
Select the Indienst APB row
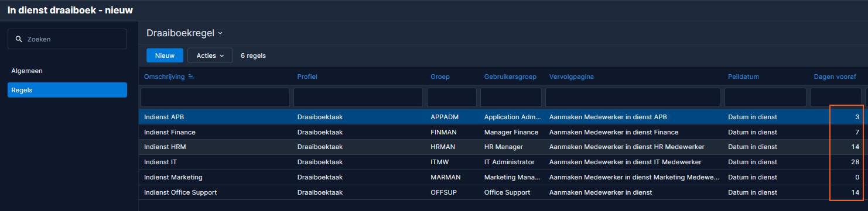(x=503, y=117)
